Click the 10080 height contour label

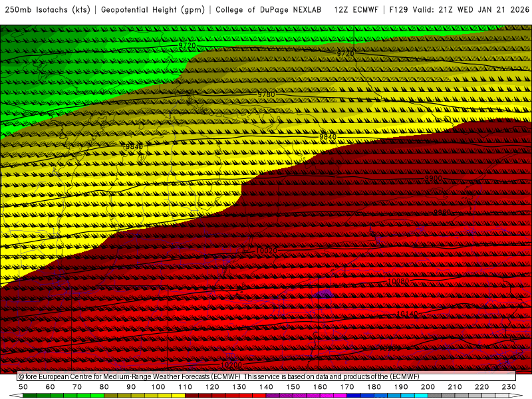click(398, 281)
